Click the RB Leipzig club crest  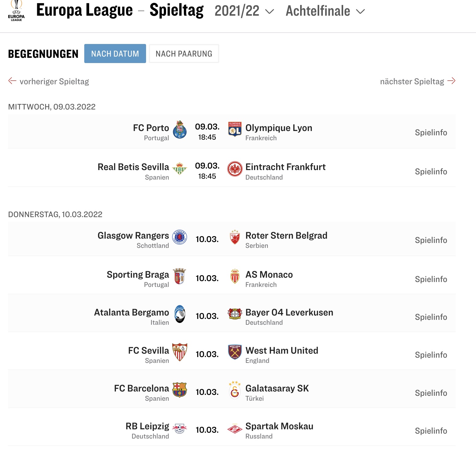tap(180, 428)
